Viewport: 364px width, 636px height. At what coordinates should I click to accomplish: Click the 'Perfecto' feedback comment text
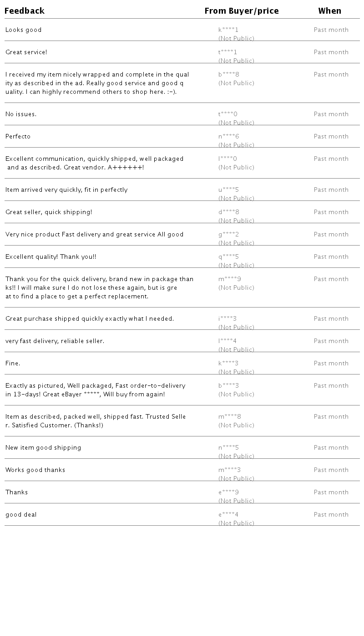(18, 137)
